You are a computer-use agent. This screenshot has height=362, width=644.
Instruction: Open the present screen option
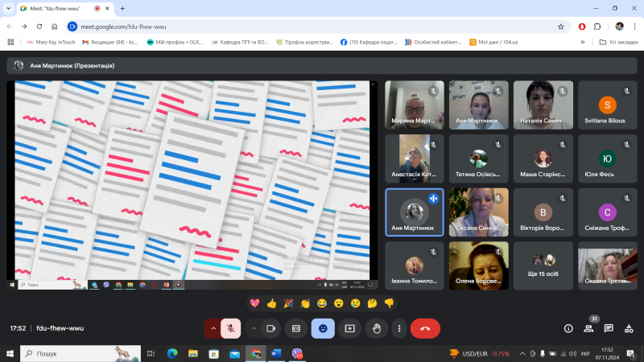click(349, 328)
